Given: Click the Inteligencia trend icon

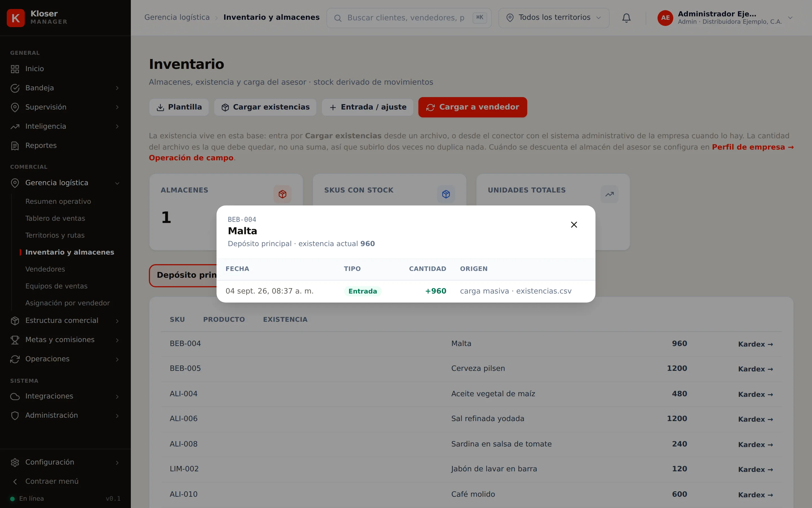Looking at the screenshot, I should tap(15, 126).
